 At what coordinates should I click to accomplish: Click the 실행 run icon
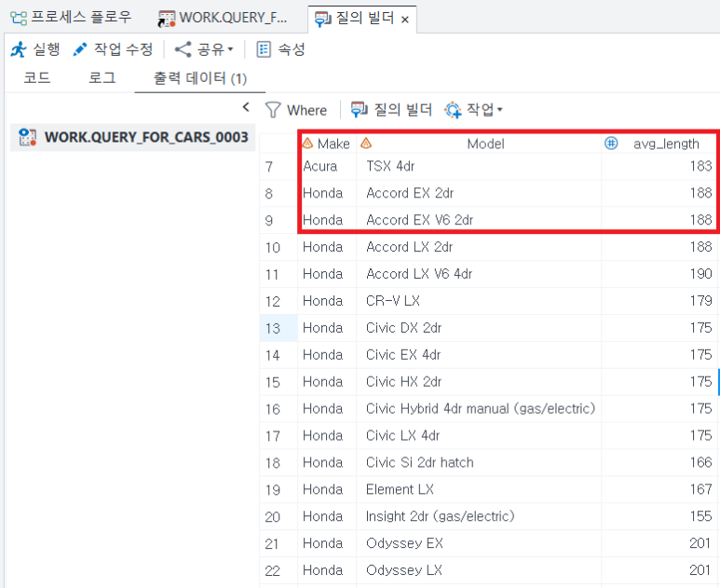[19, 49]
